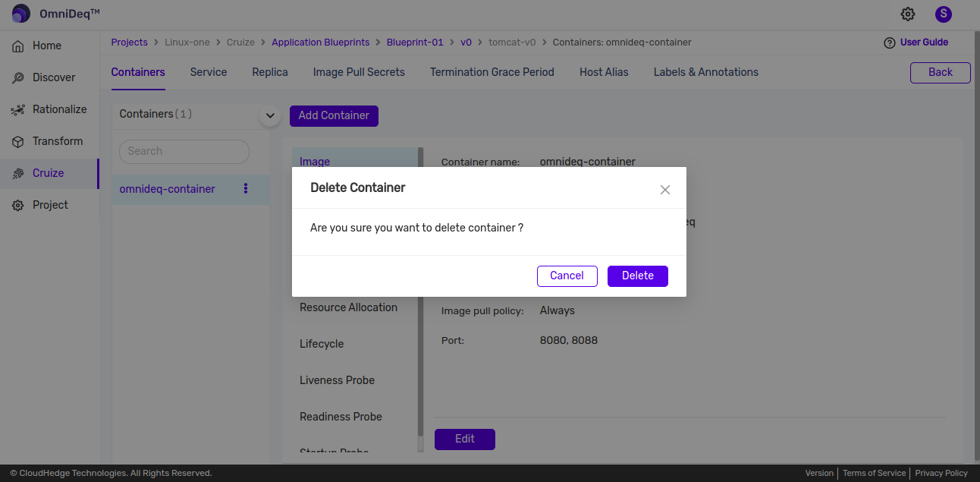Click the Rationalize sidebar icon
Screen dimensions: 980x482
(x=18, y=110)
